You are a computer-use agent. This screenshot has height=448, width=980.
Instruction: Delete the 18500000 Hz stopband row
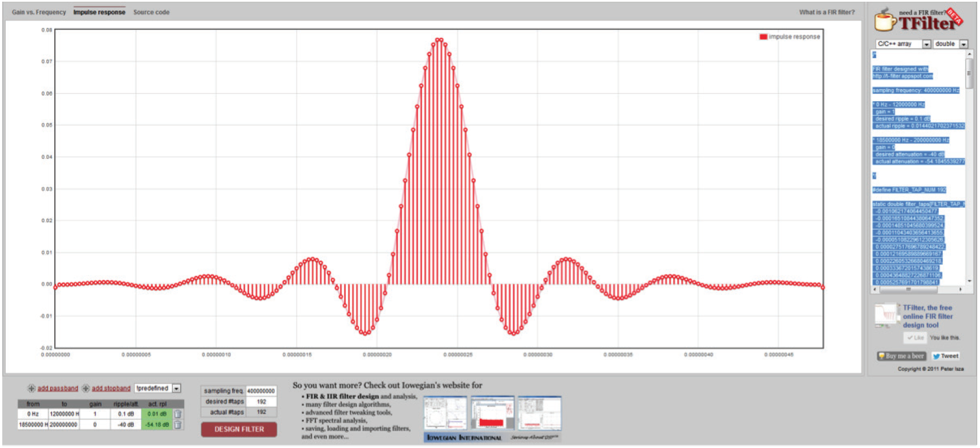point(177,425)
